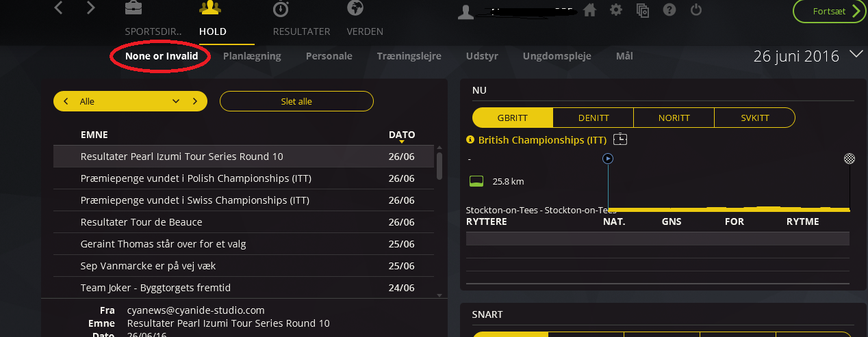868x337 pixels.
Task: Select the DENITT race toggle
Action: (593, 118)
